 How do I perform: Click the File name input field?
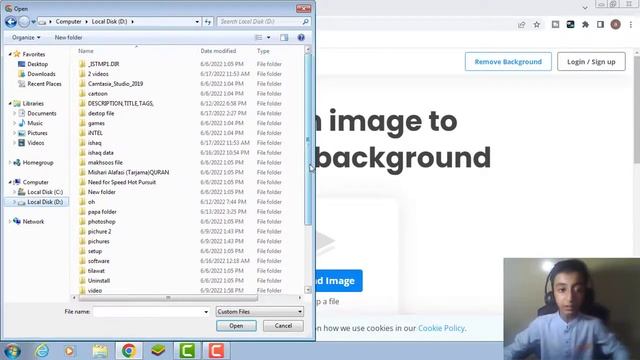point(147,312)
